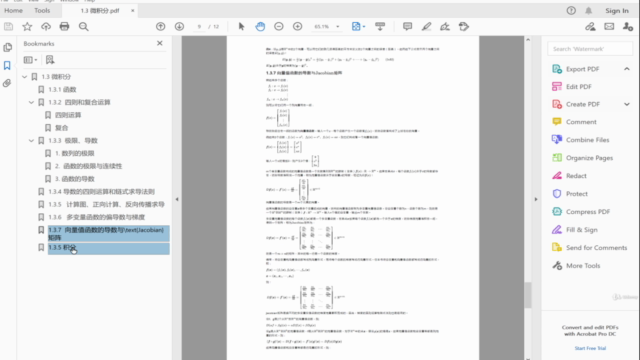Share a link with the toolbar icon

[x=590, y=27]
